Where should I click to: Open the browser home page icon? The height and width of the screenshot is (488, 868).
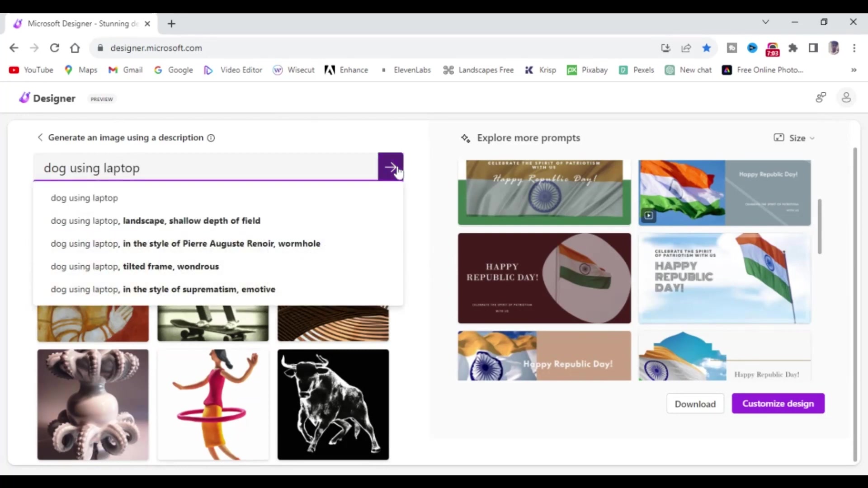click(75, 48)
